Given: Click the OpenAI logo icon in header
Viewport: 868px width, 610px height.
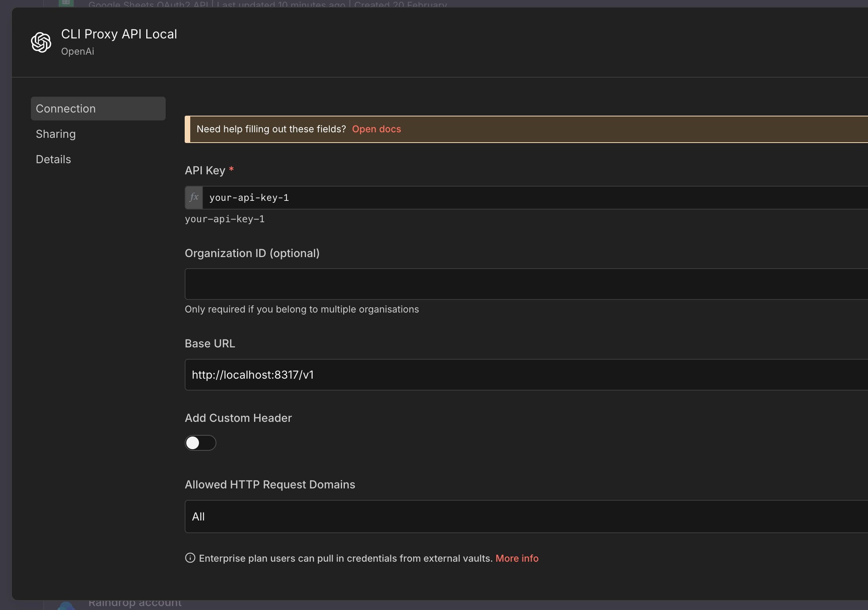Looking at the screenshot, I should [x=41, y=42].
